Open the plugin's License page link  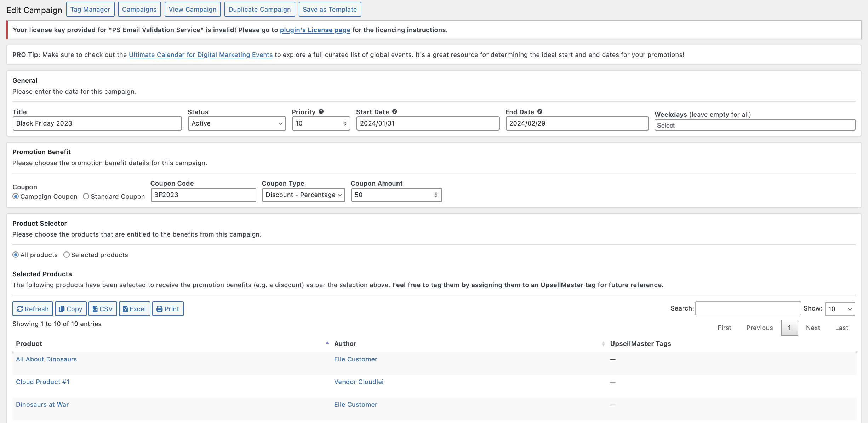315,30
